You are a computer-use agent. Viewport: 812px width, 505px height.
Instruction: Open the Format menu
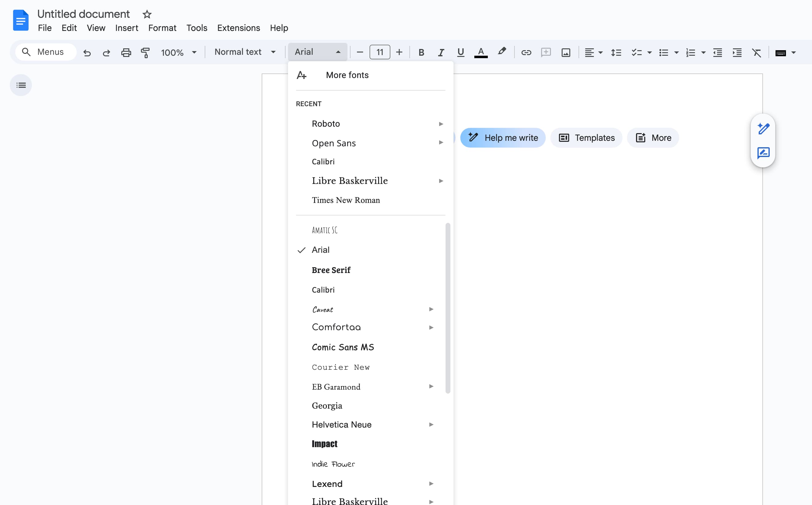click(162, 28)
